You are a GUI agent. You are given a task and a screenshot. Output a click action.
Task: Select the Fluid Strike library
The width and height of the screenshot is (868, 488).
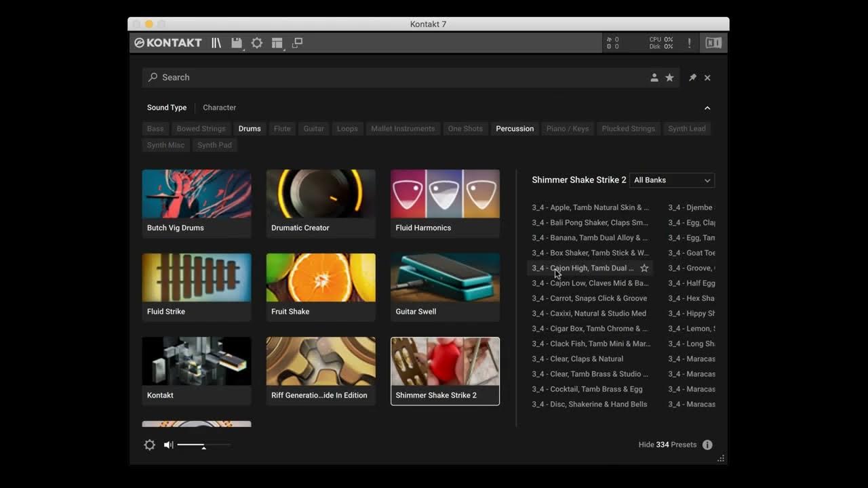197,287
